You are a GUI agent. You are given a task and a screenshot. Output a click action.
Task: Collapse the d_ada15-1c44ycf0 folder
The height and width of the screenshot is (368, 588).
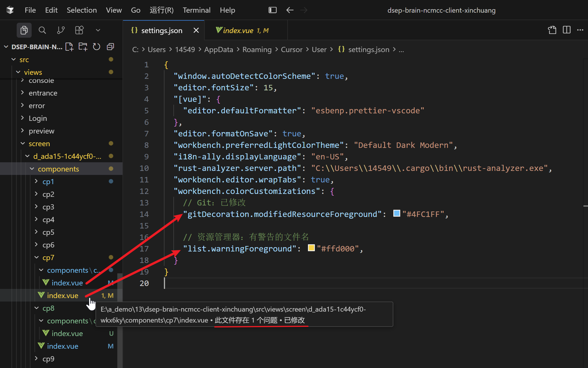point(27,156)
